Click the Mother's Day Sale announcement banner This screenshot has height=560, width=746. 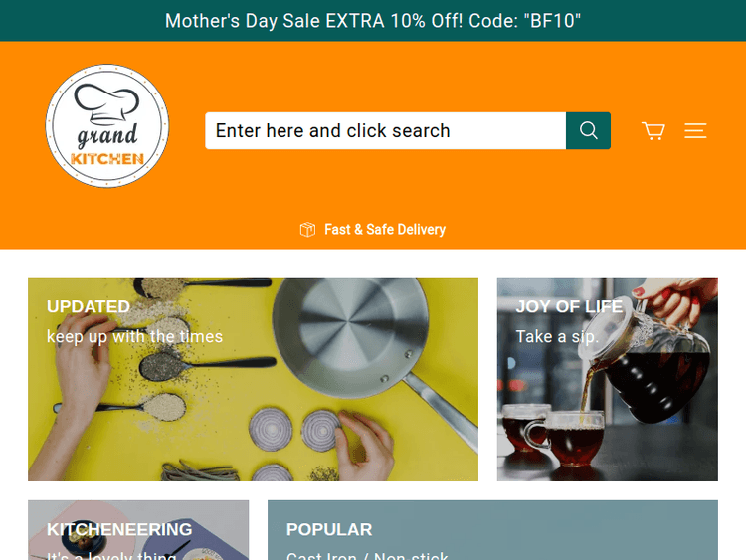(x=373, y=21)
